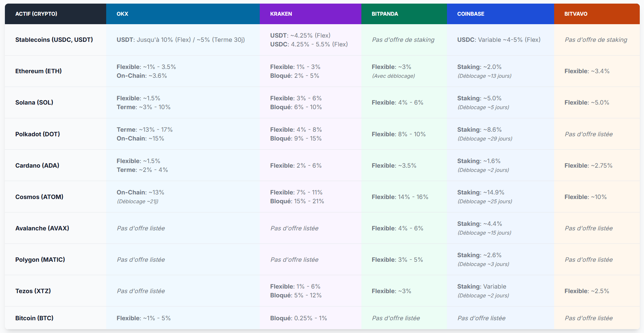
Task: Select the Polygon (MATIC) row label
Action: (40, 260)
